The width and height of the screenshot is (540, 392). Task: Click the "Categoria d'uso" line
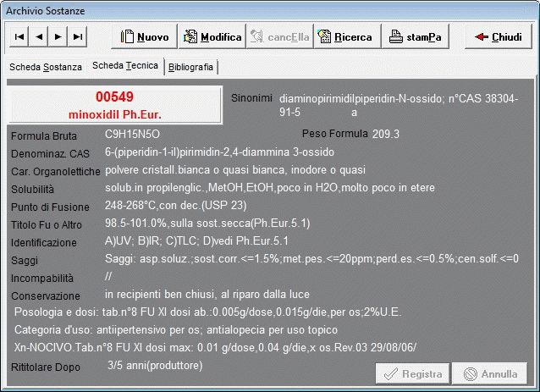coord(176,330)
